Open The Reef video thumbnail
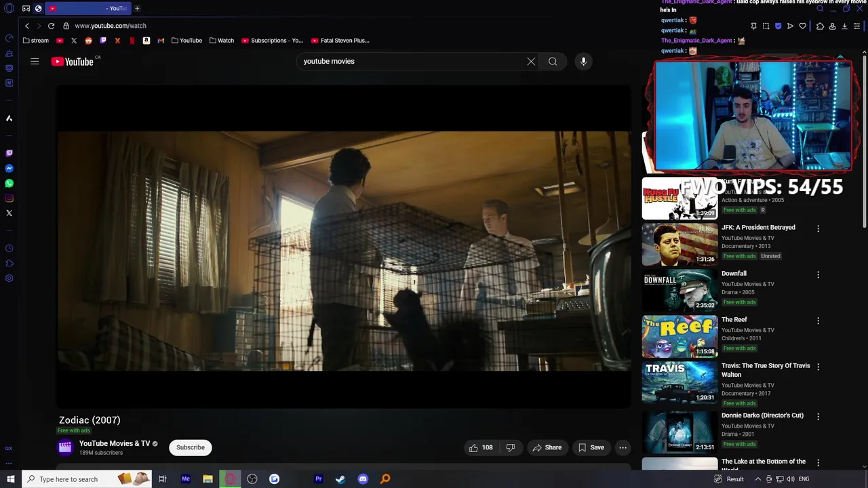Image resolution: width=868 pixels, height=488 pixels. [x=679, y=337]
